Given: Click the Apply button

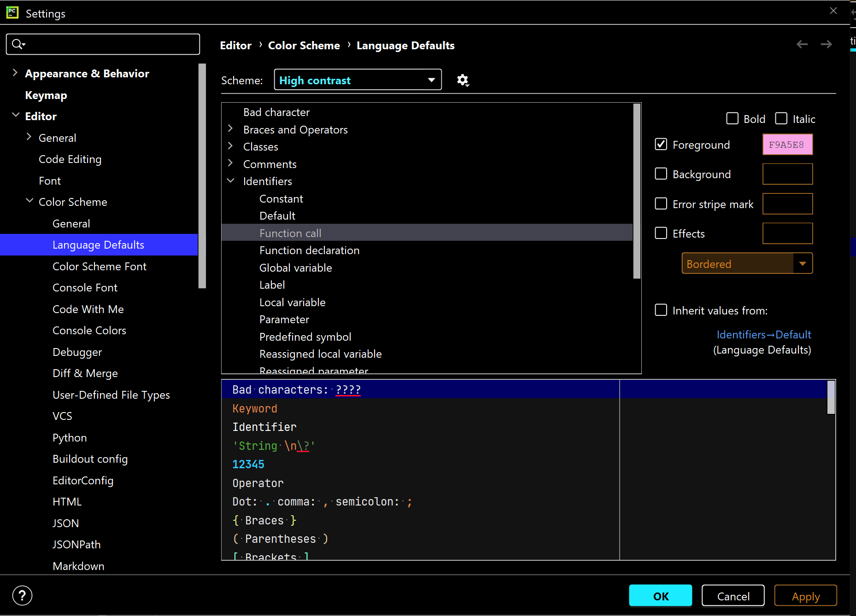Looking at the screenshot, I should 806,596.
